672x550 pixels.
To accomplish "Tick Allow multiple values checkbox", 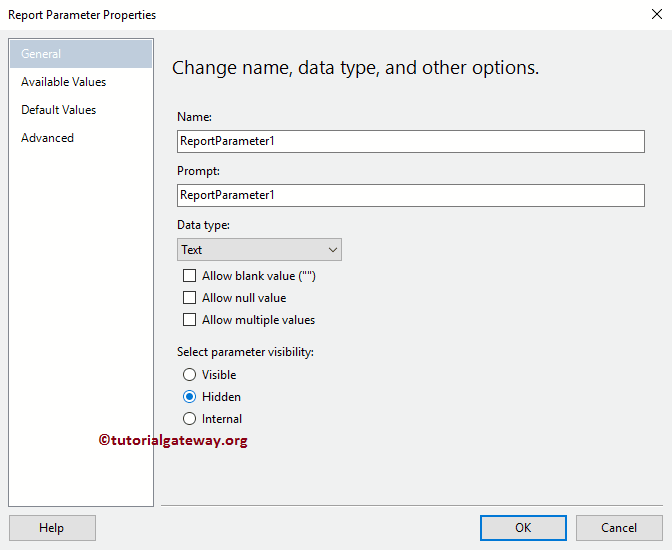I will point(190,320).
